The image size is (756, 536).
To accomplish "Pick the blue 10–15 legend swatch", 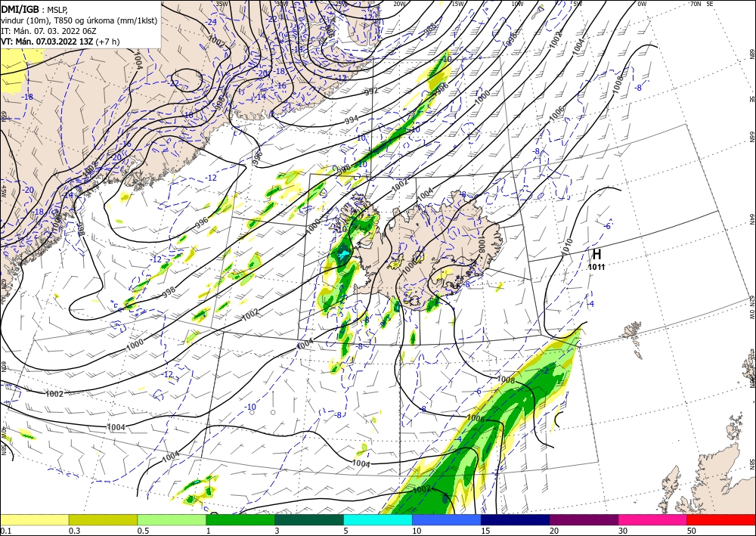I will pos(447,519).
